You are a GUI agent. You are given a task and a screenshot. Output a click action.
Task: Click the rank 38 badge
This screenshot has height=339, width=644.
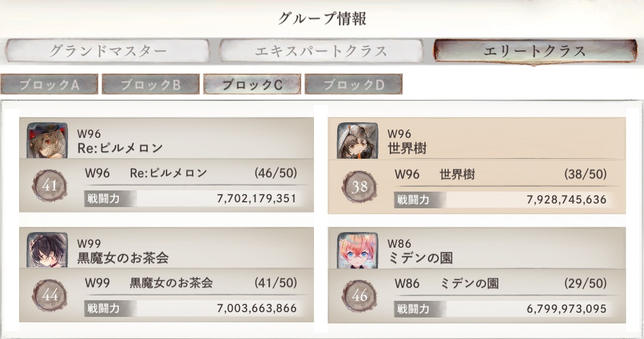360,186
